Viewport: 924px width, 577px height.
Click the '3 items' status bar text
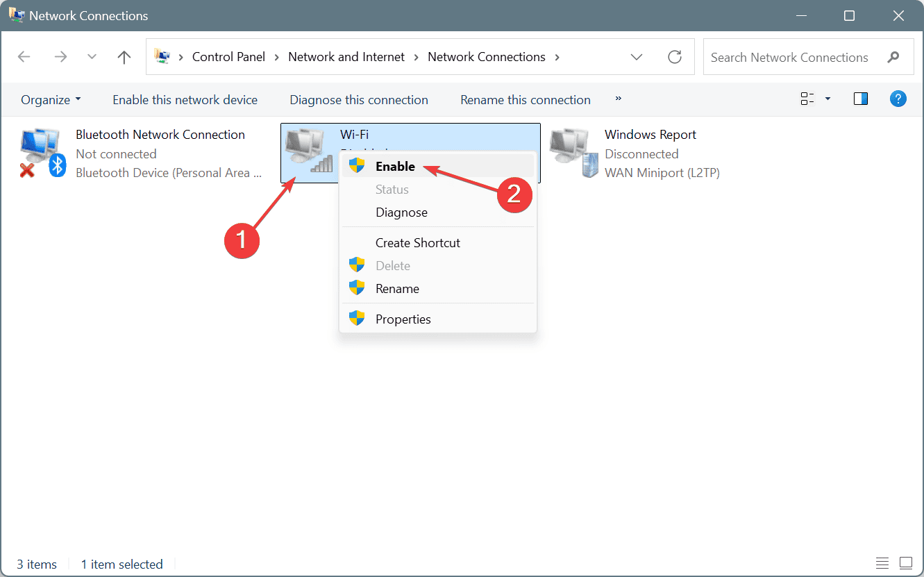pyautogui.click(x=36, y=564)
